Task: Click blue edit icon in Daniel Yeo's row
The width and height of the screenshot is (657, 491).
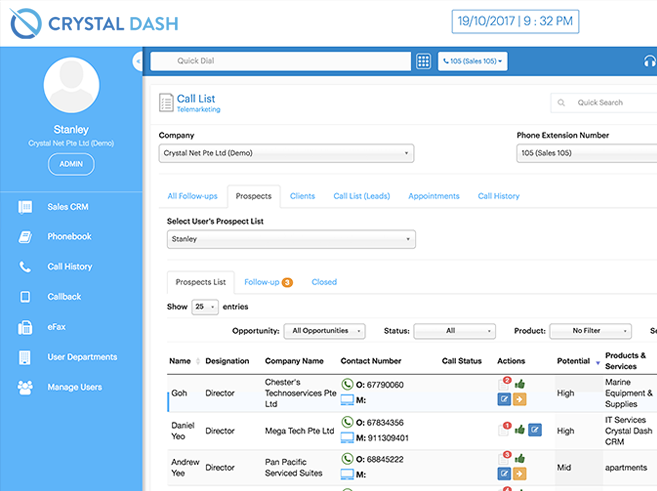Action: point(535,430)
